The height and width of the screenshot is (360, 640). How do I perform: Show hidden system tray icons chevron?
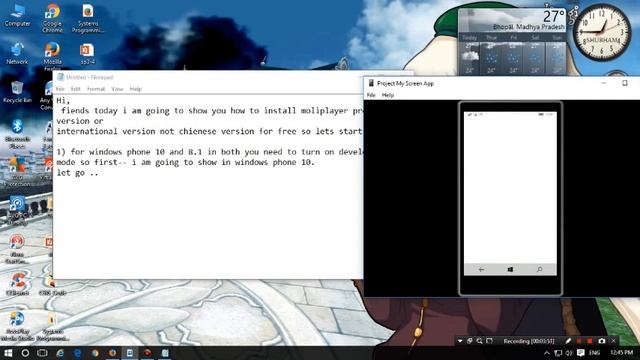547,353
